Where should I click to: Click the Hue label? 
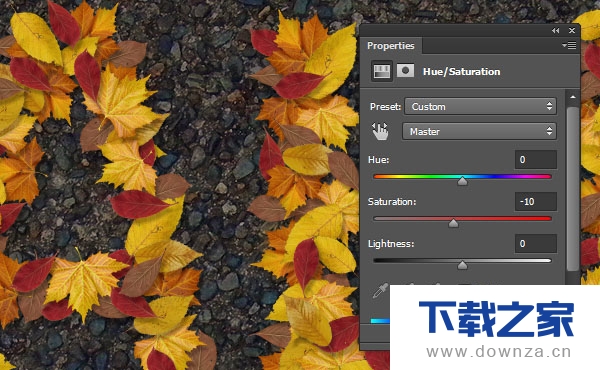coord(378,160)
